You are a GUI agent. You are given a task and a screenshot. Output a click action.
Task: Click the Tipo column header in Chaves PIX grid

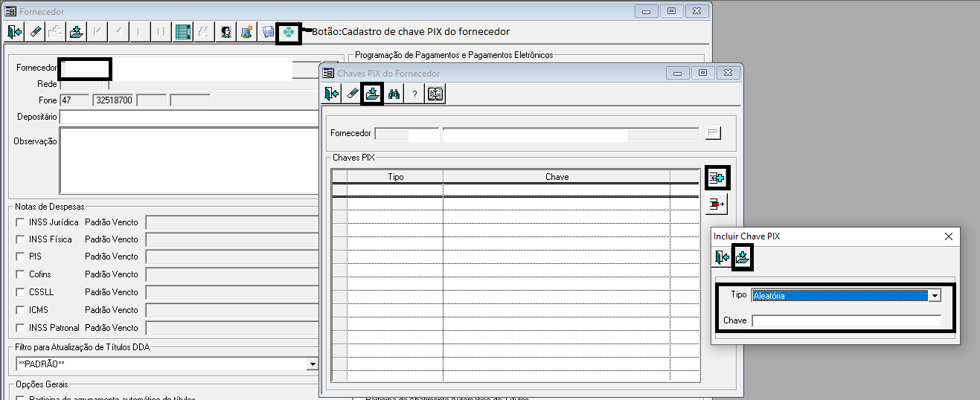coord(395,176)
